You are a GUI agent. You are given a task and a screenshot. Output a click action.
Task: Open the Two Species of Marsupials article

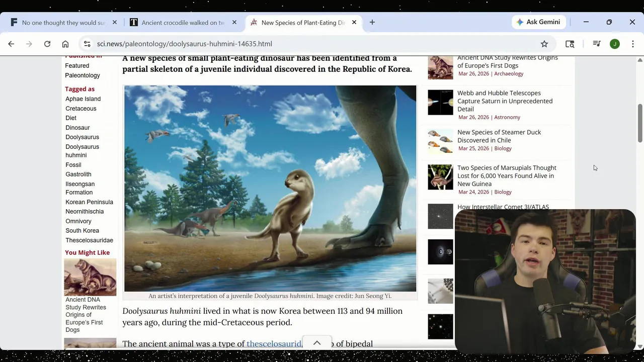[507, 176]
